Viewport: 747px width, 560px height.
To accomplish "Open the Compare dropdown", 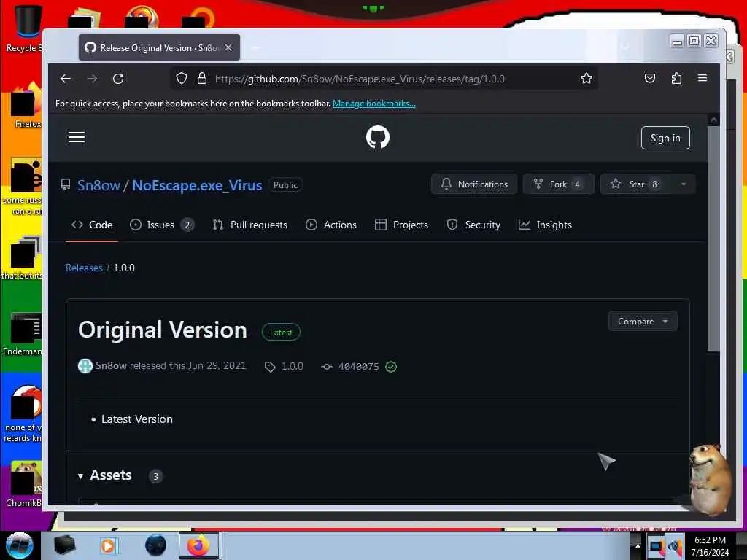I will tap(643, 322).
